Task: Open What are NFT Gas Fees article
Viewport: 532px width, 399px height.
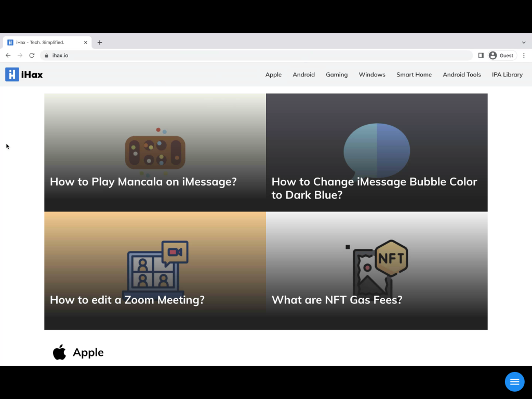Action: pos(337,300)
